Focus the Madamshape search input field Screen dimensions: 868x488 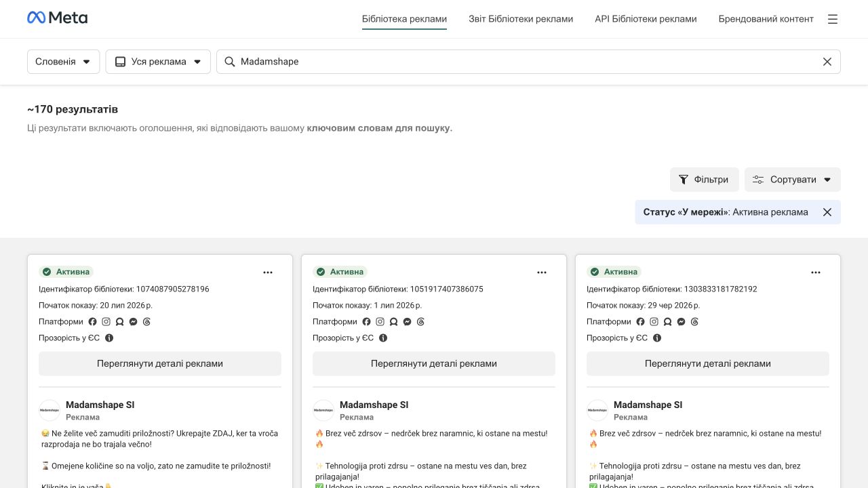528,62
